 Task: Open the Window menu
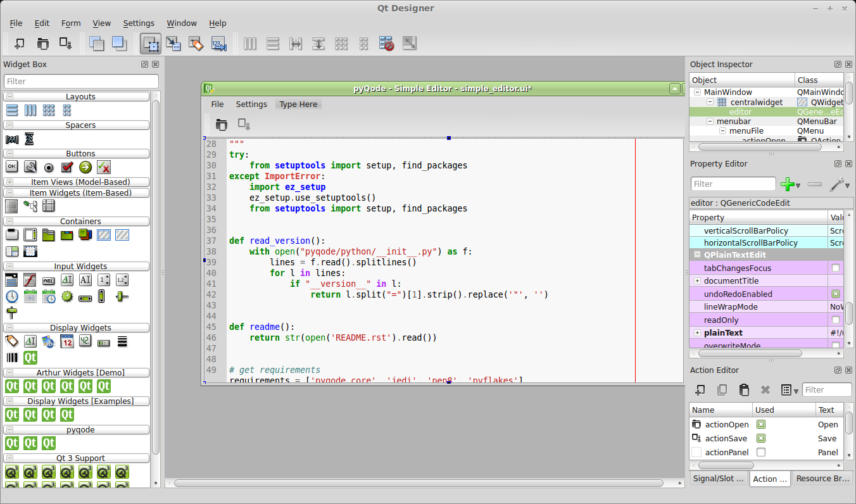coord(181,23)
